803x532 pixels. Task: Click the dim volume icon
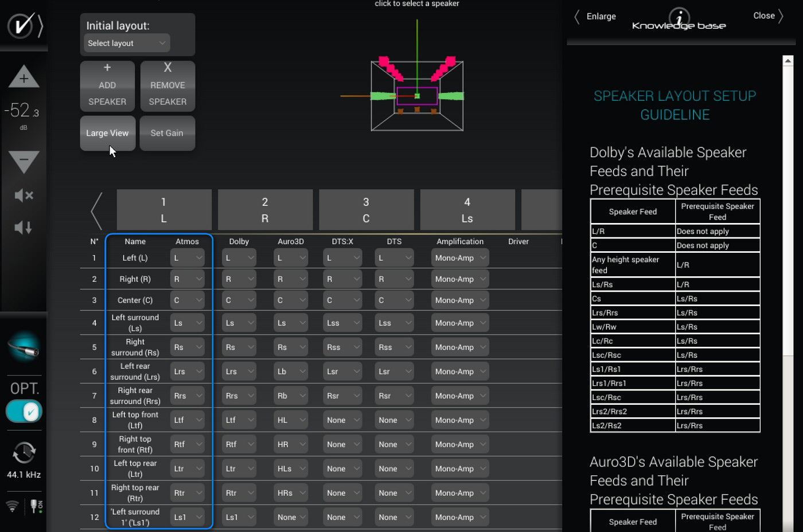point(24,228)
